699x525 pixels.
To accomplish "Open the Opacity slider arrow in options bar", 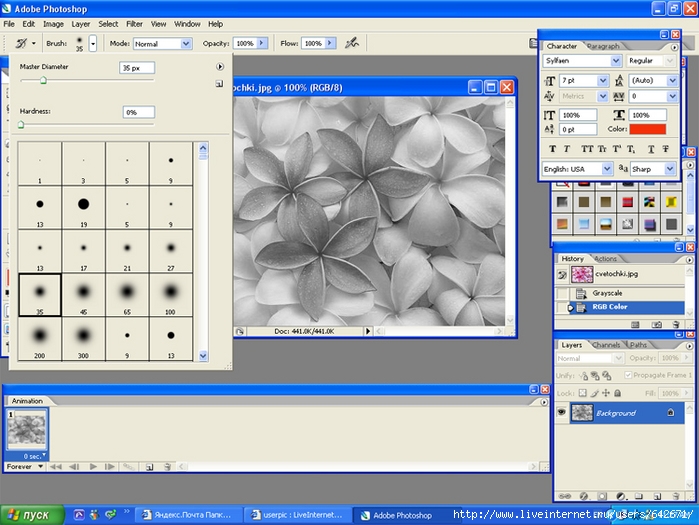I will click(262, 43).
